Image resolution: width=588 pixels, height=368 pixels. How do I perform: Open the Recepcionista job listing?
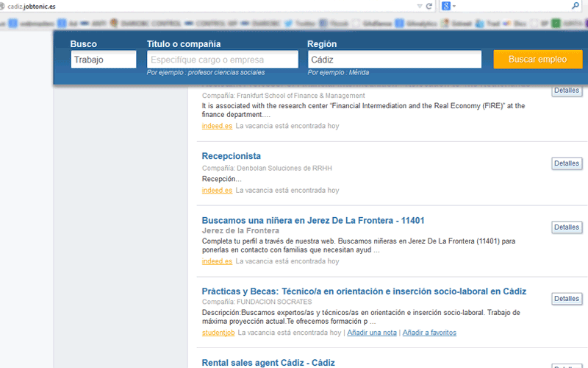231,156
